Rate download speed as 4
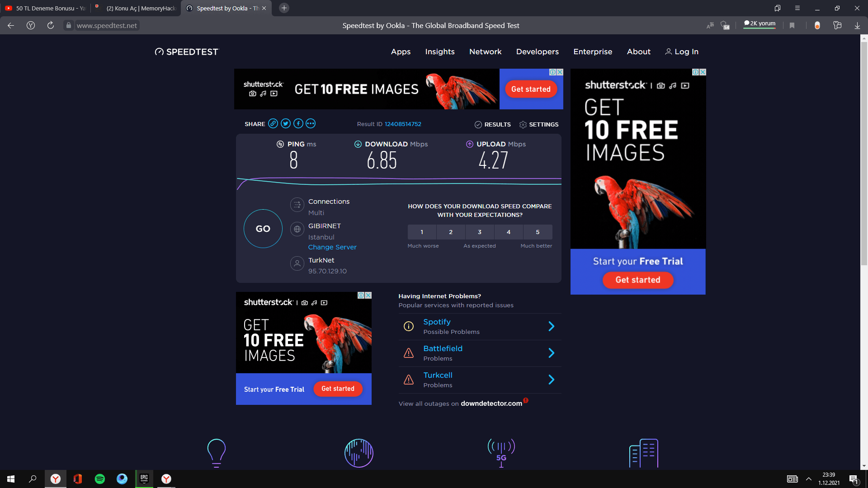Screen dimensions: 868x488 (509, 232)
